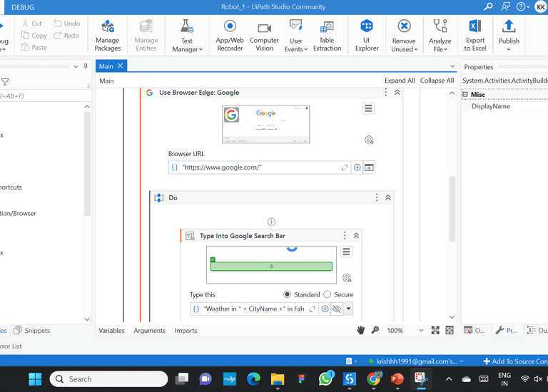
Task: Click the Type this expression field
Action: (x=253, y=309)
